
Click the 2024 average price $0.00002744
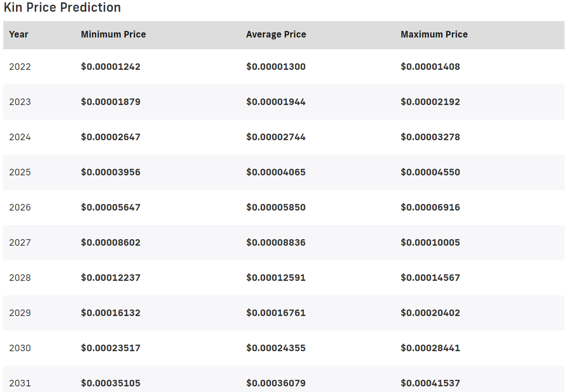(x=276, y=137)
